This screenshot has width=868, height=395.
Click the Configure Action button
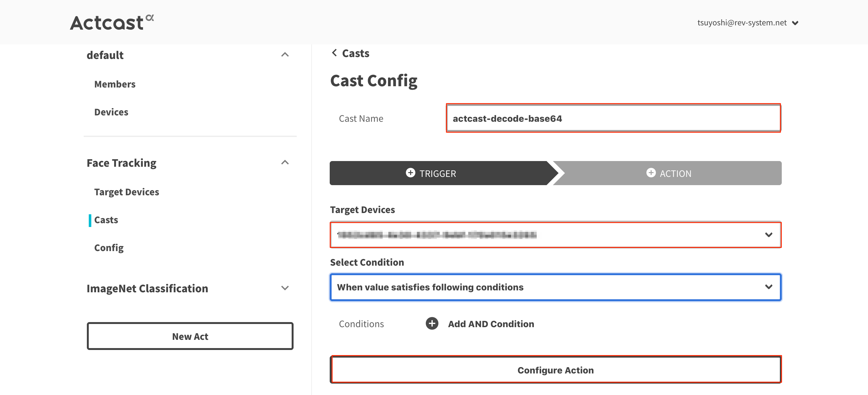(x=555, y=370)
